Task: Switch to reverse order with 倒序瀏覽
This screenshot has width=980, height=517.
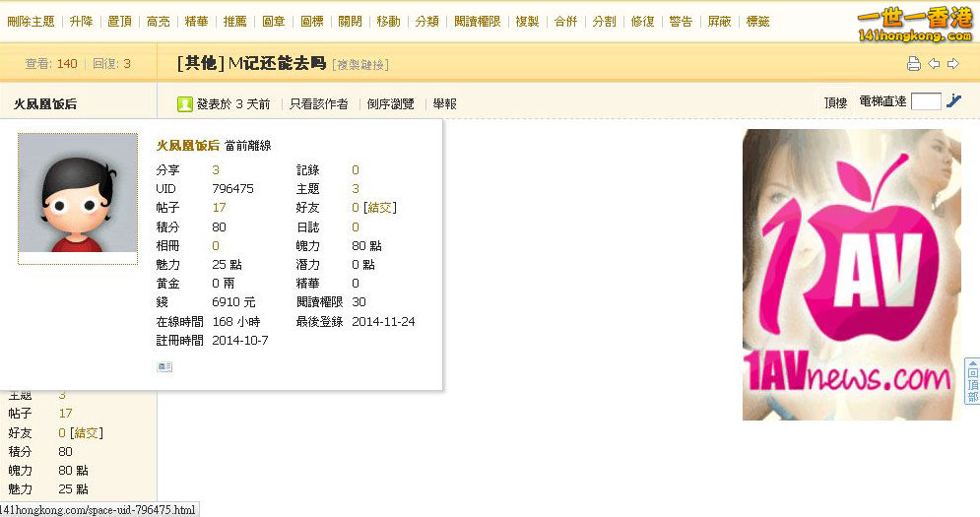Action: coord(390,103)
